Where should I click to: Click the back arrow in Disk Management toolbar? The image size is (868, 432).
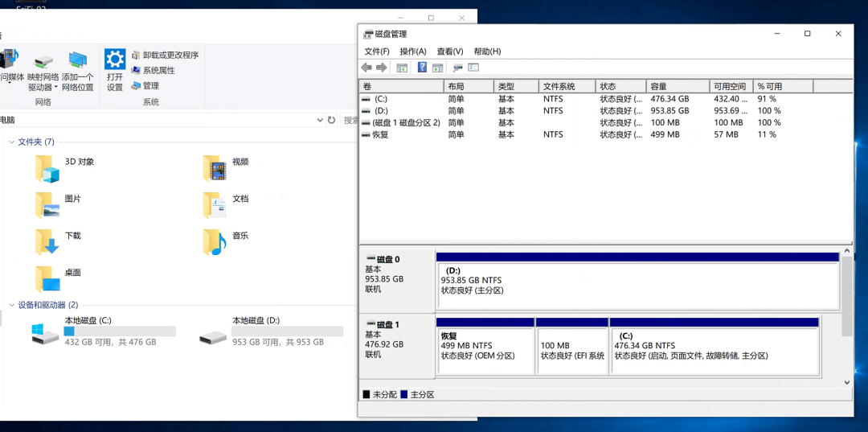[x=366, y=68]
